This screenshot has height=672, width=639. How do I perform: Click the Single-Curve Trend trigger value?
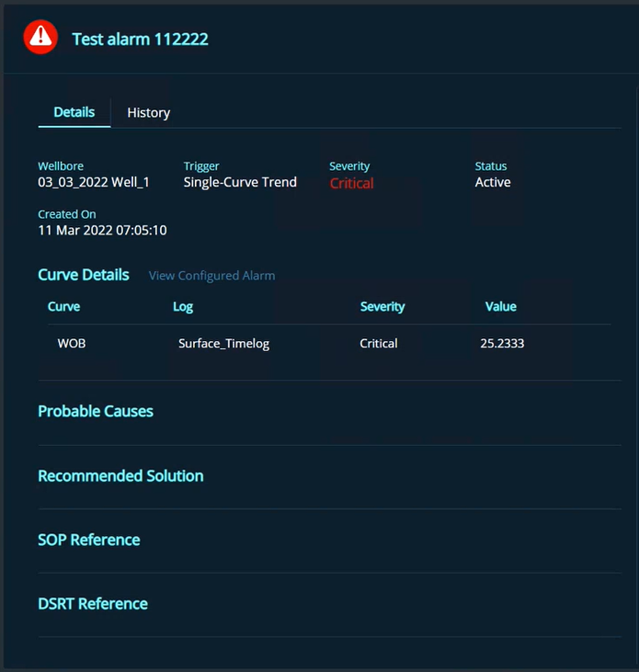click(240, 182)
